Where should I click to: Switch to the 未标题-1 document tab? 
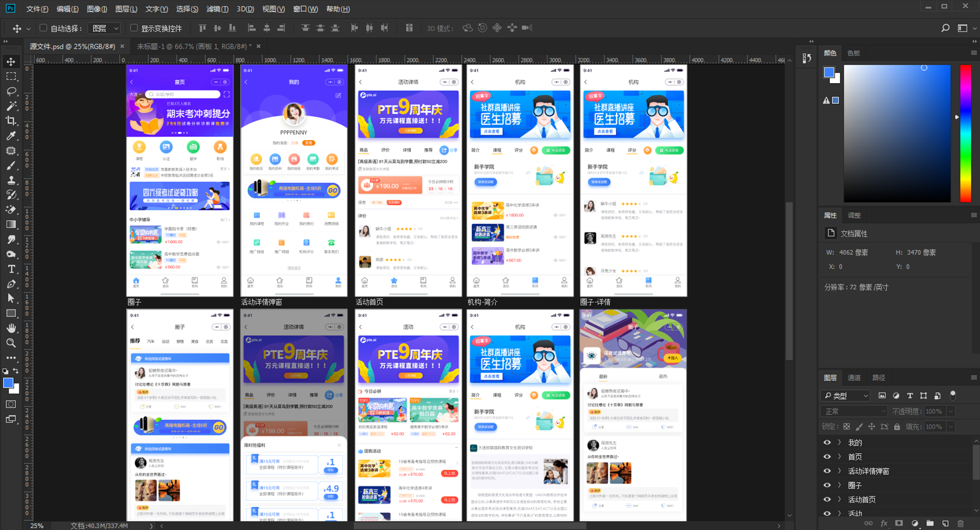[194, 46]
